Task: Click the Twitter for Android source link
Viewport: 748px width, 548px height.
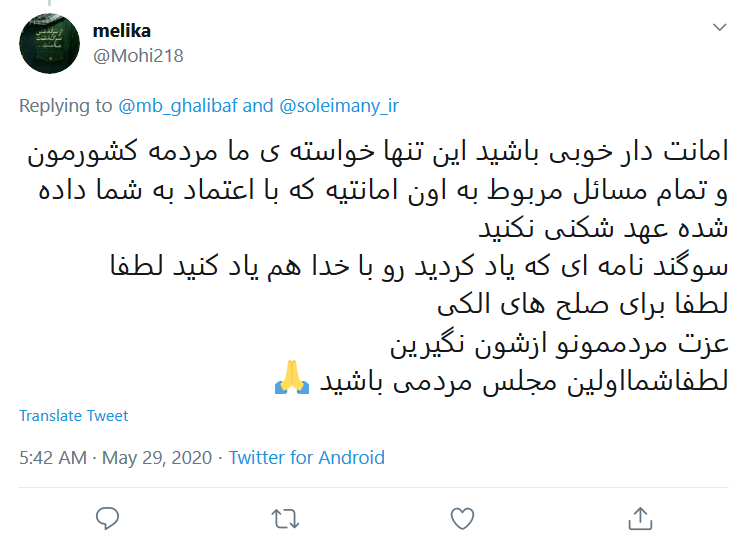Action: coord(306,457)
